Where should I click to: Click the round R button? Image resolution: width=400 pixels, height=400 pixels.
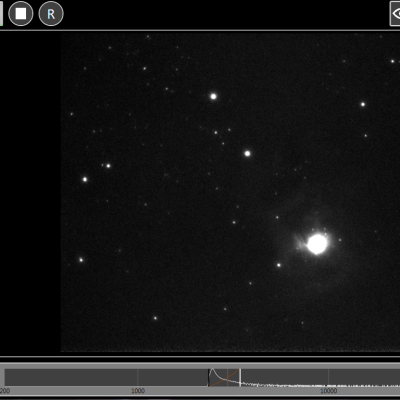[51, 14]
